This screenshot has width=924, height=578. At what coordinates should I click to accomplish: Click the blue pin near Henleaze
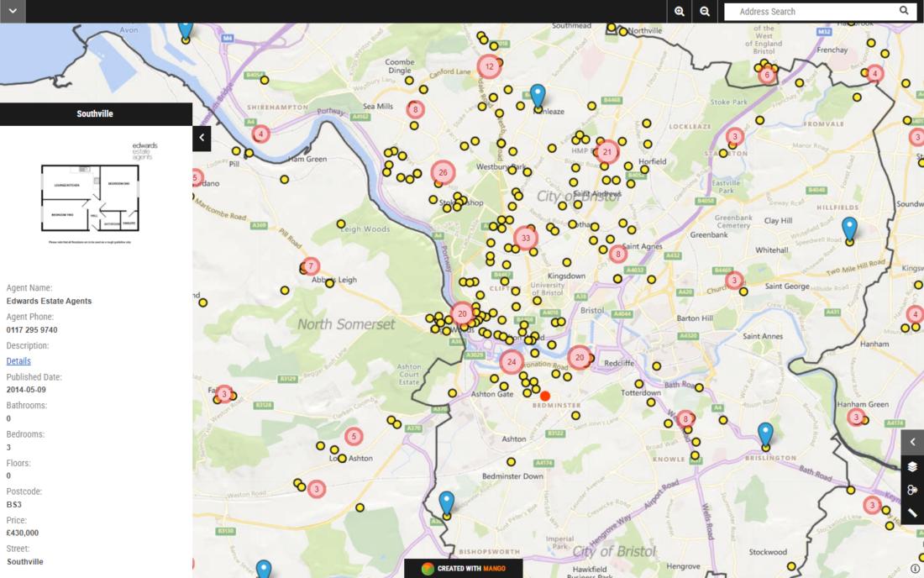(x=538, y=97)
